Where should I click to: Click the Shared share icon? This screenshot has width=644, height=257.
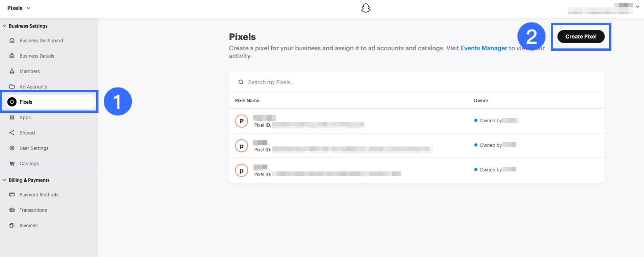[x=12, y=133]
